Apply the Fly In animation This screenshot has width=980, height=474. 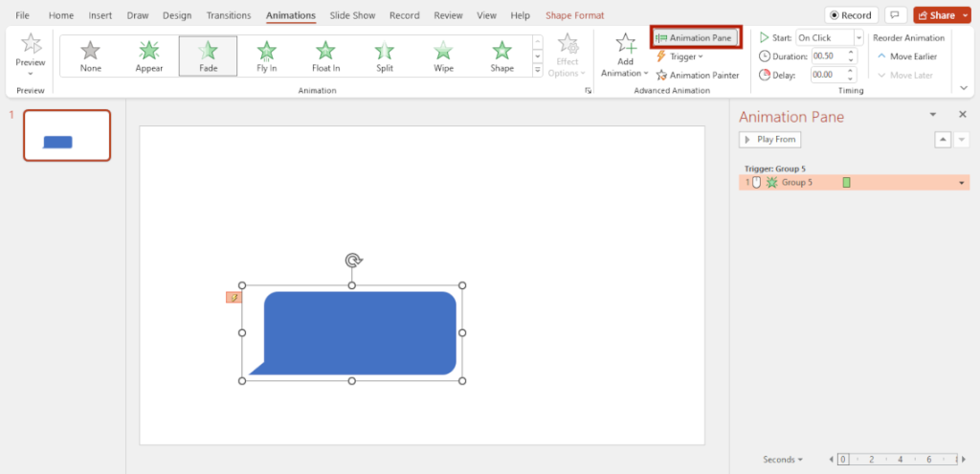[267, 56]
